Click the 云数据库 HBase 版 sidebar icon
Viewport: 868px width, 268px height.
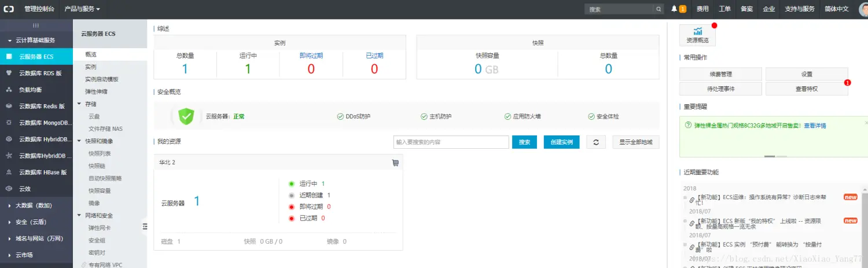point(9,172)
